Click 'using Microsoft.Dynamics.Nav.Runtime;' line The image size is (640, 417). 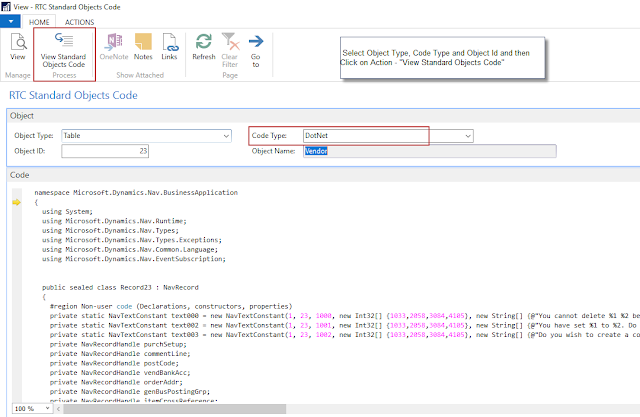click(114, 221)
